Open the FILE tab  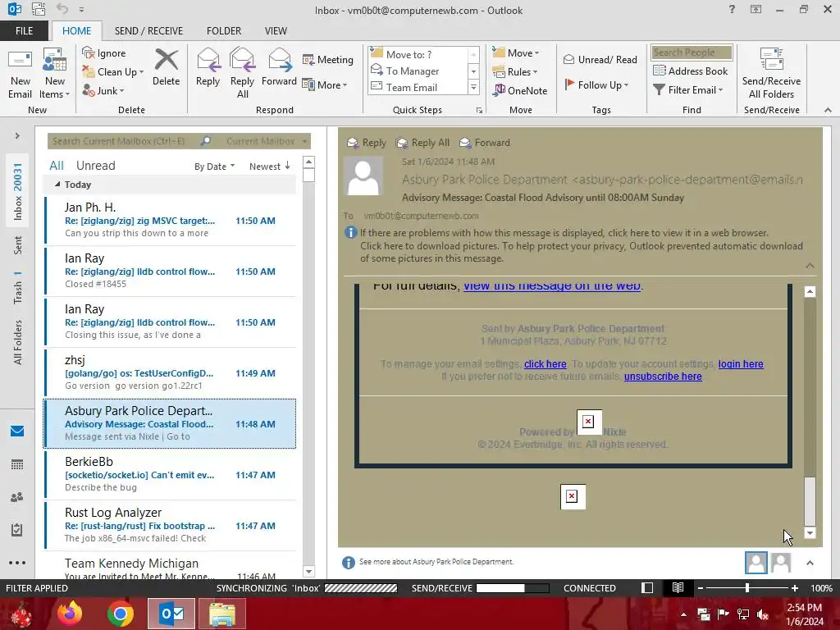(24, 31)
